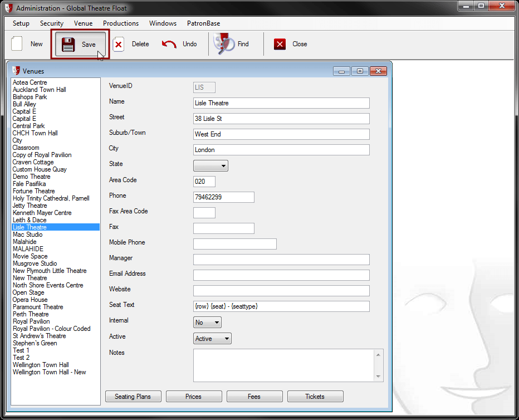The width and height of the screenshot is (519, 420).
Task: Select Custom House Quay venue
Action: (40, 169)
